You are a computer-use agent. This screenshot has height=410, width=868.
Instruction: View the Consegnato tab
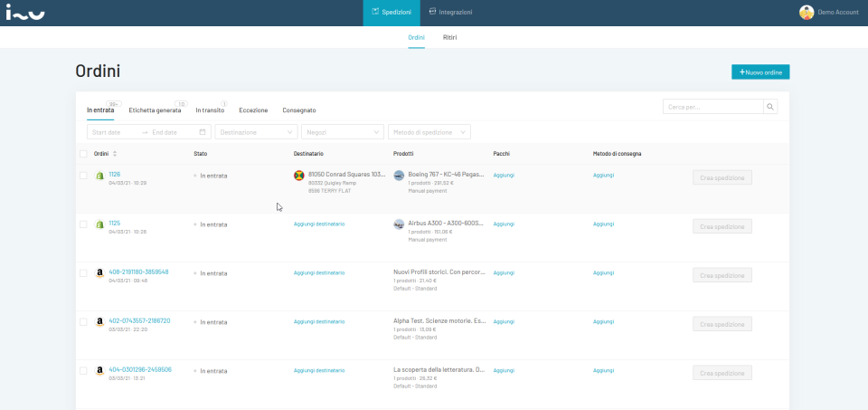pos(299,110)
